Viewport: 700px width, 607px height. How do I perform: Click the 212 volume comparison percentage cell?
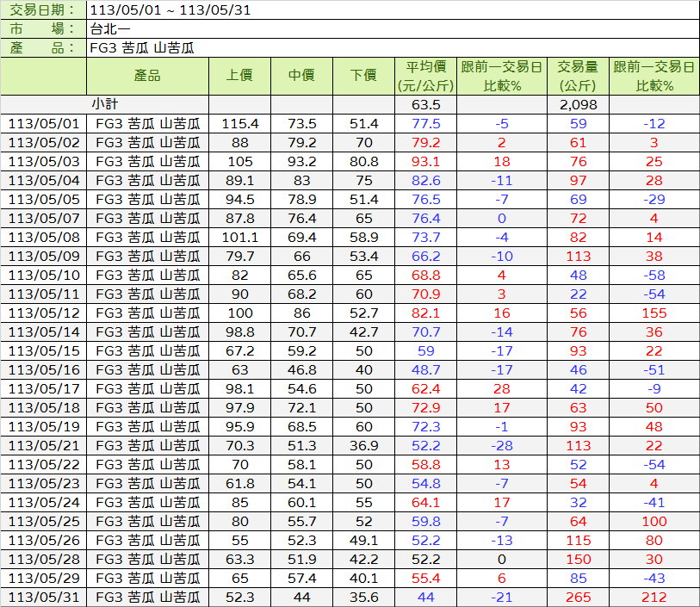654,598
